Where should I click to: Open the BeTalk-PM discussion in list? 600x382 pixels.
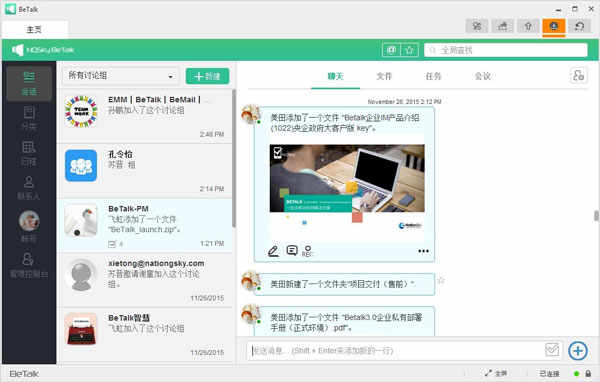click(x=145, y=225)
